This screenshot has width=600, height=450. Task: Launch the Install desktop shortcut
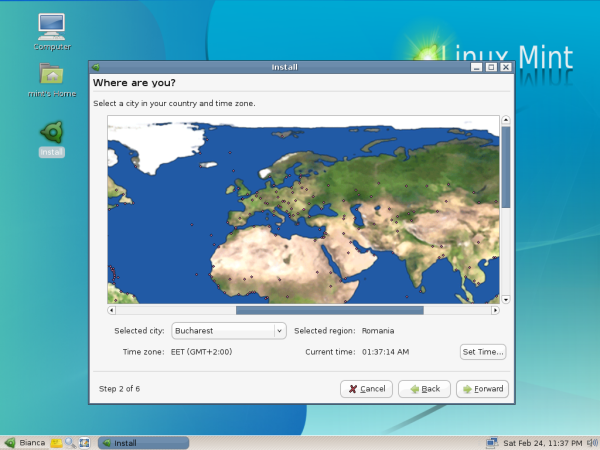click(51, 133)
